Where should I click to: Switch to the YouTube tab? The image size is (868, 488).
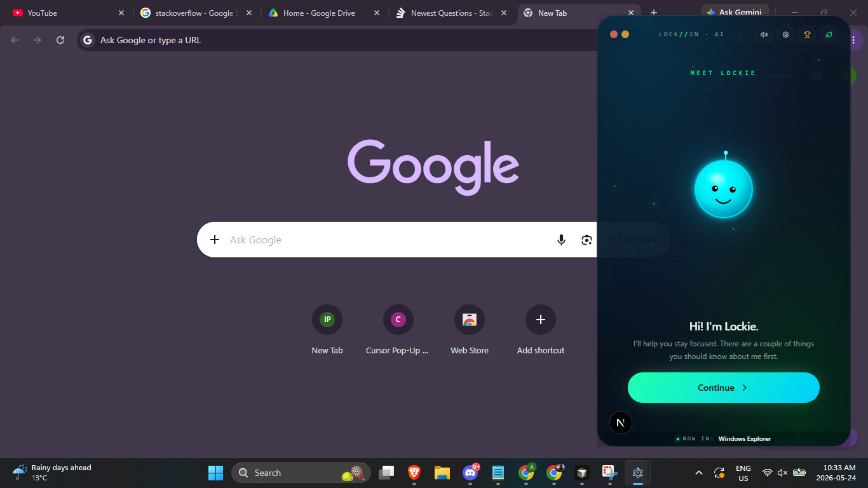point(67,13)
